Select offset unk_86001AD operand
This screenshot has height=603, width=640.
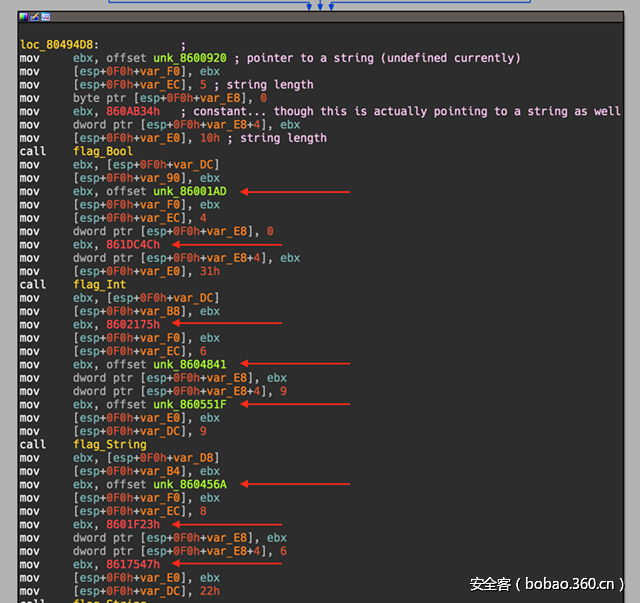190,191
